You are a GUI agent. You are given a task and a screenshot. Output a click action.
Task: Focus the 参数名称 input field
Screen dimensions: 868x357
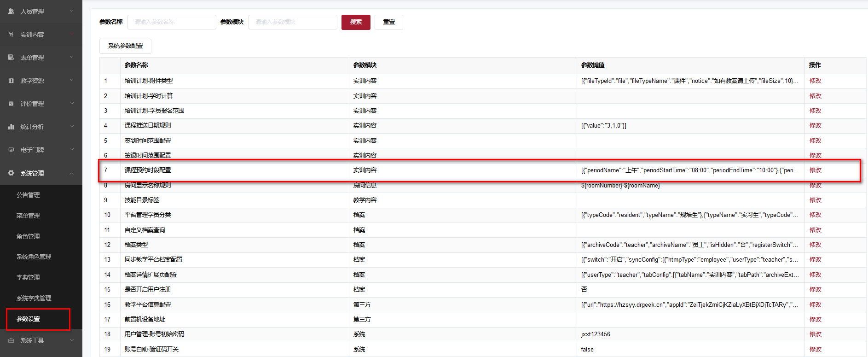point(172,22)
